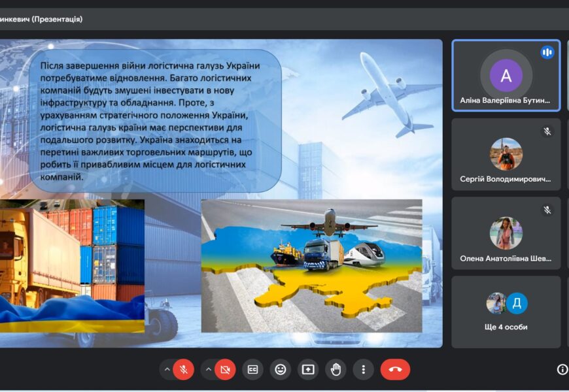This screenshot has height=392, width=569.
Task: Expand video settings chevron beside the camera
Action: [209, 370]
